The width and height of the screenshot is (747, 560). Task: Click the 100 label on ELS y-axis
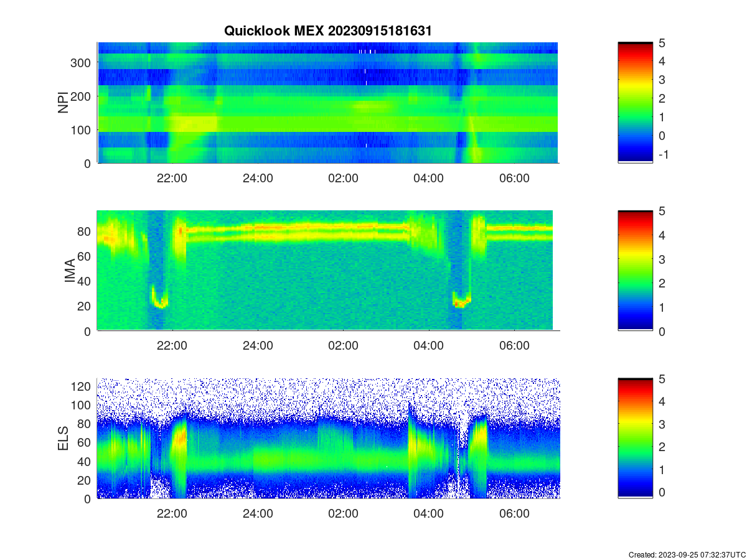coord(81,405)
